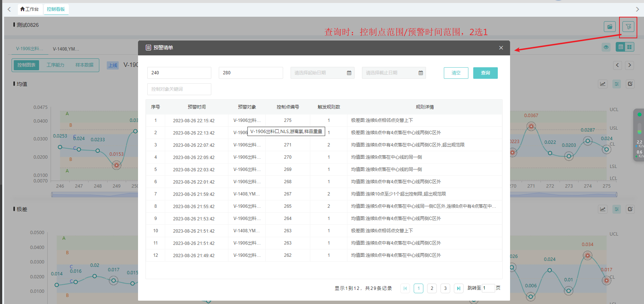Click V-1408,YM cell in row 7
Viewport: 644px width, 304px height.
click(x=247, y=194)
